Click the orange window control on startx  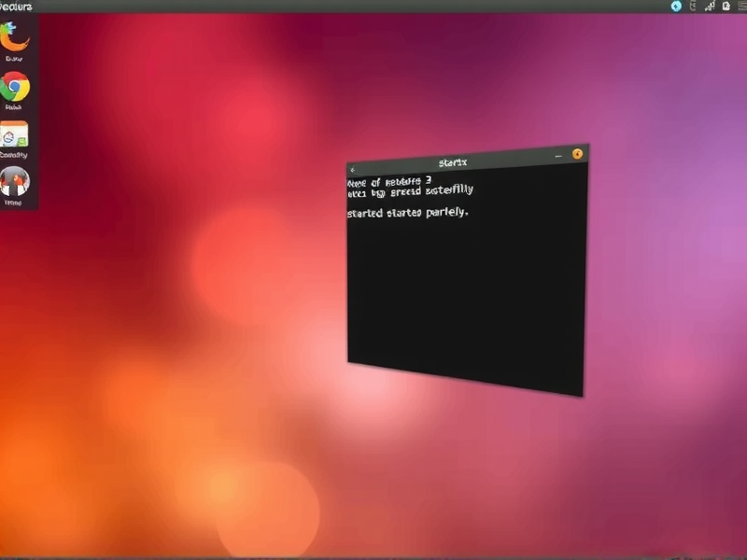[x=577, y=153]
